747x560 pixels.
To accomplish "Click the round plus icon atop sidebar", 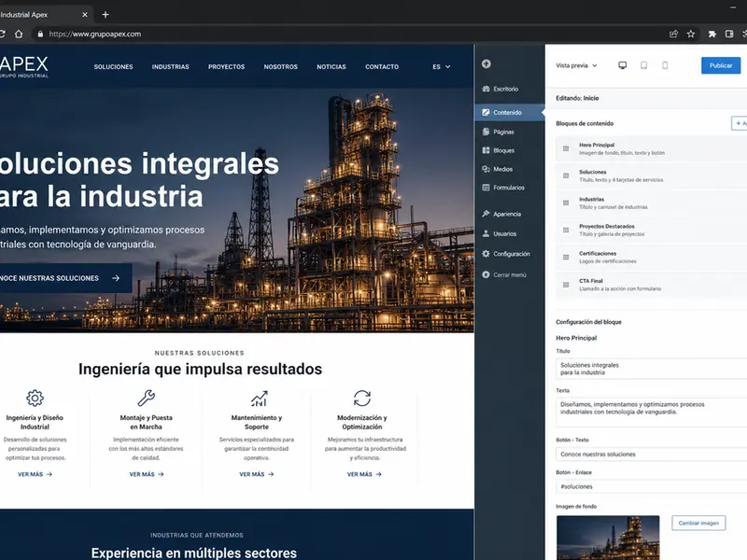I will click(x=486, y=63).
